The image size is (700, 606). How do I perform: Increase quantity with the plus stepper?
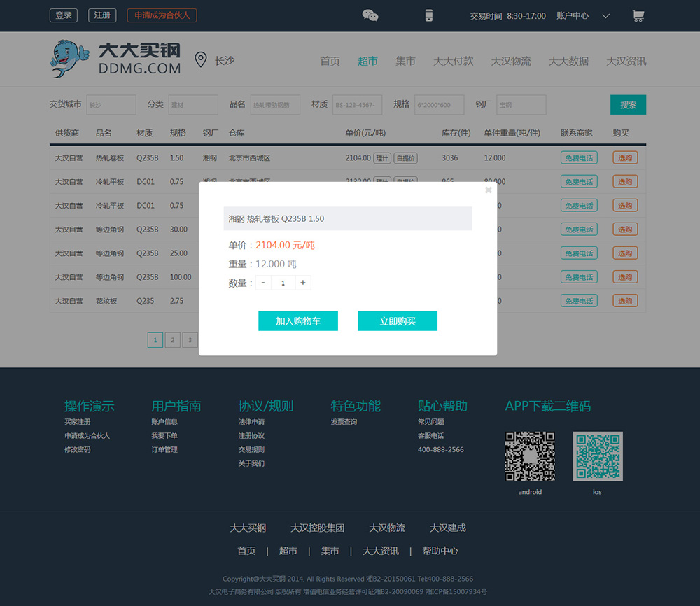pyautogui.click(x=302, y=283)
